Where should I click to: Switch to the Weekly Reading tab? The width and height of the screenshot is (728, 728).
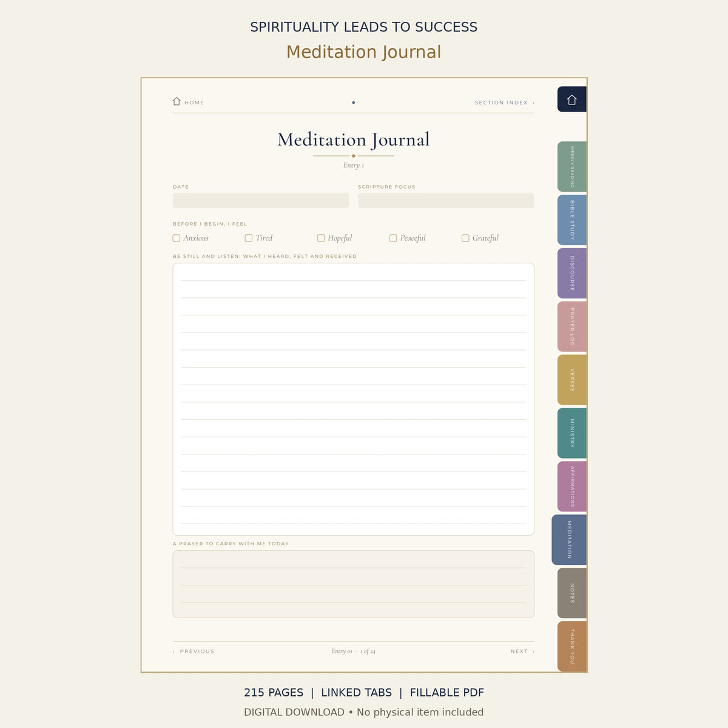point(572,166)
